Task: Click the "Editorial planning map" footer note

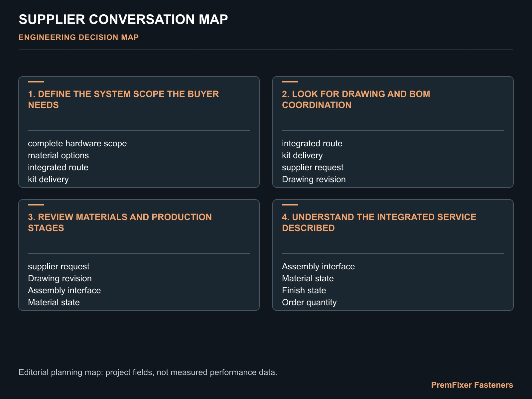Action: point(148,372)
